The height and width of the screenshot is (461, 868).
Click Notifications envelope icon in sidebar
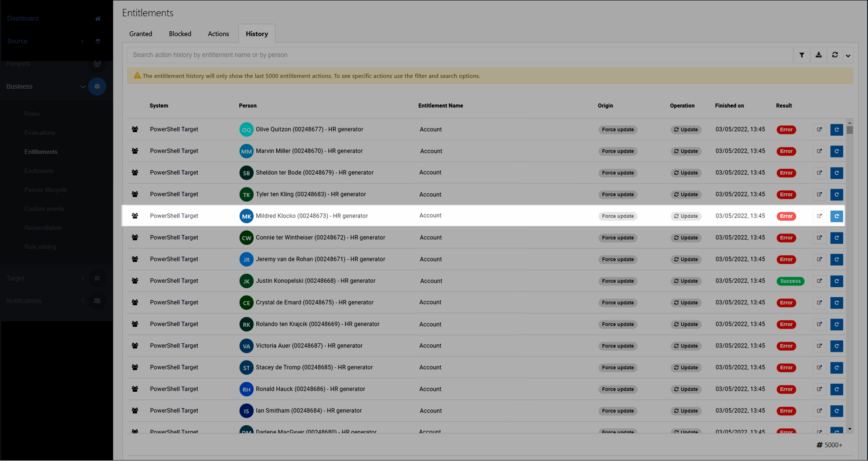(x=97, y=301)
